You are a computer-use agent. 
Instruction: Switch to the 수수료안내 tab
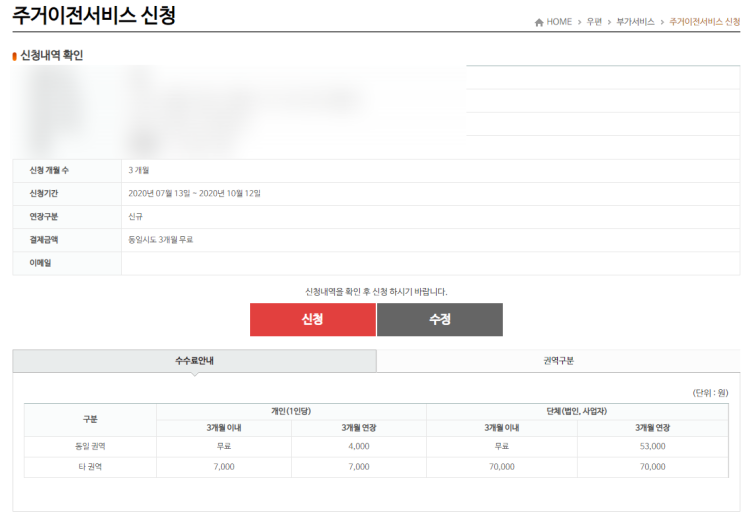click(194, 361)
